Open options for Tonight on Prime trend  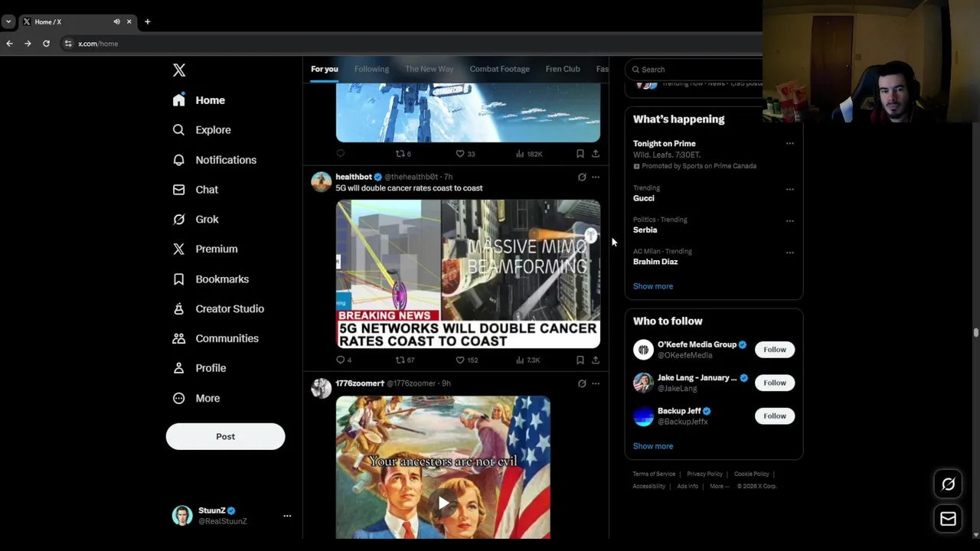click(x=789, y=144)
